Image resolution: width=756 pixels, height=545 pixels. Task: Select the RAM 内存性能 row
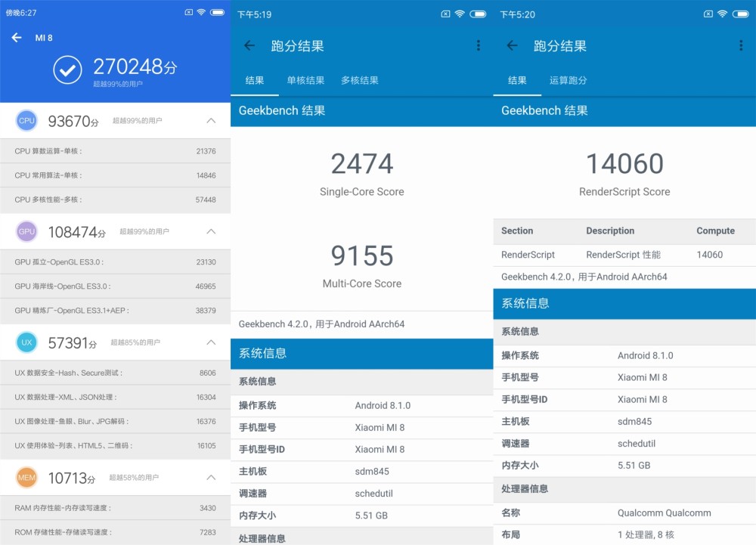(115, 508)
